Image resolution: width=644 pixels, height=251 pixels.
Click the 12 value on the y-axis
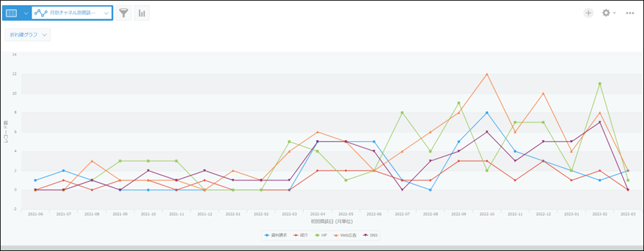pyautogui.click(x=14, y=74)
